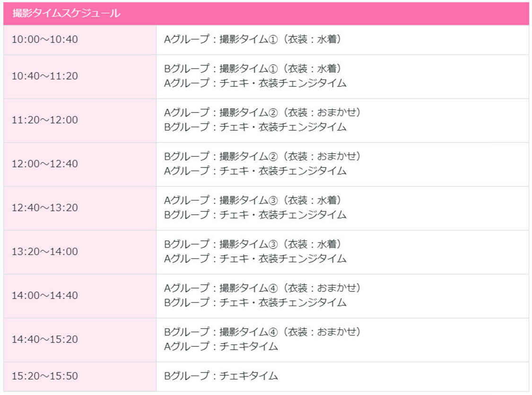Select Aグループ 撮影タイム② おまかせ line

pos(262,113)
